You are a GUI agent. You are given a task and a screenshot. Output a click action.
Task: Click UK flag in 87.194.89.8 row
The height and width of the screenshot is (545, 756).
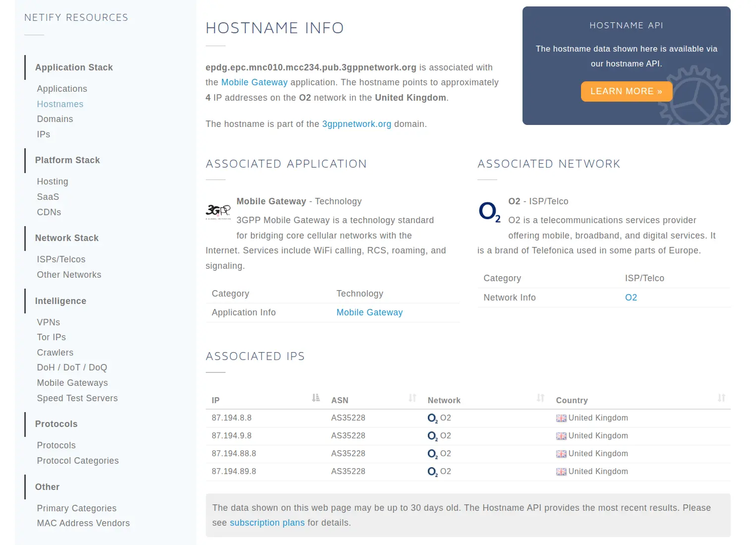pos(561,472)
